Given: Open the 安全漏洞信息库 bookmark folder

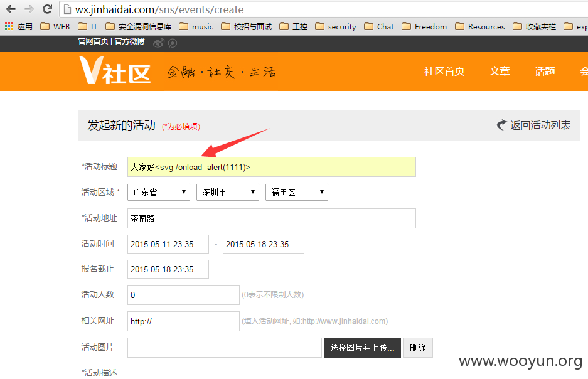Looking at the screenshot, I should [x=139, y=26].
